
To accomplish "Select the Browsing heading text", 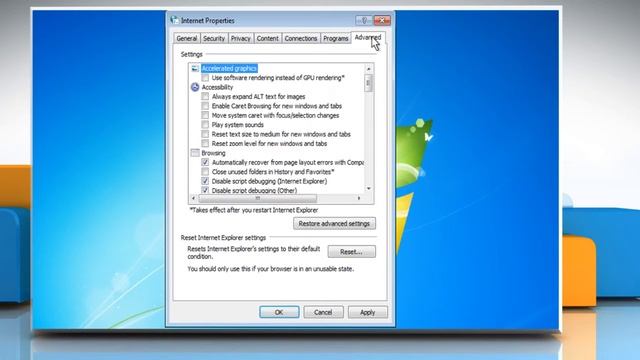I will [x=213, y=153].
